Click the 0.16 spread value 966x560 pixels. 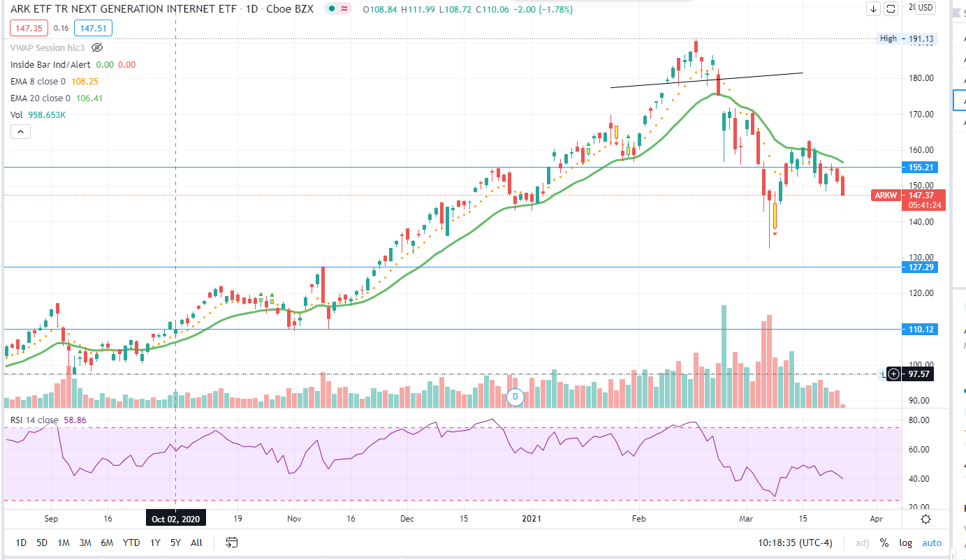click(x=61, y=28)
